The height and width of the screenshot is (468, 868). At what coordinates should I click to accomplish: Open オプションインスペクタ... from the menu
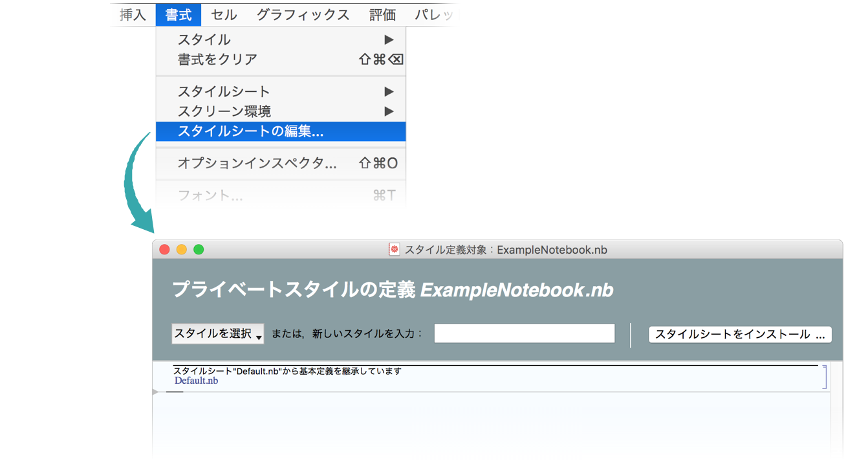pyautogui.click(x=281, y=163)
